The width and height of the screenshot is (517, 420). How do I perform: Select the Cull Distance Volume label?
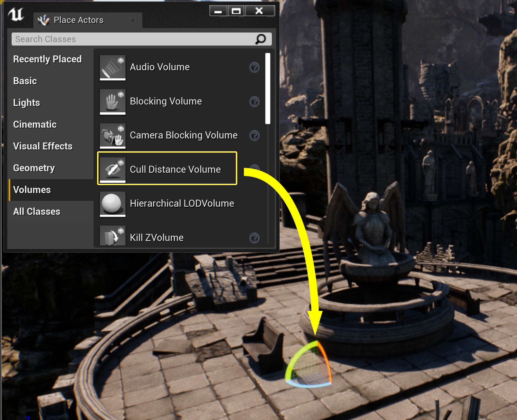coord(175,170)
